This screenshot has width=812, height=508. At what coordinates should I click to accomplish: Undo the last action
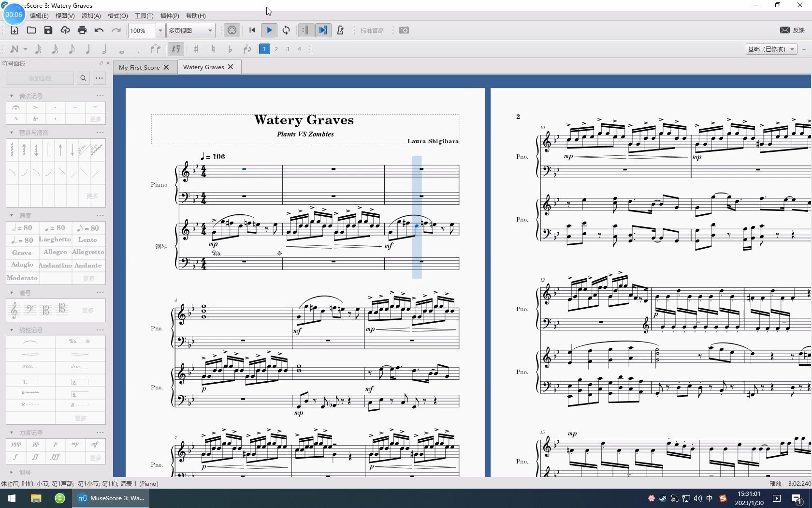(x=99, y=30)
